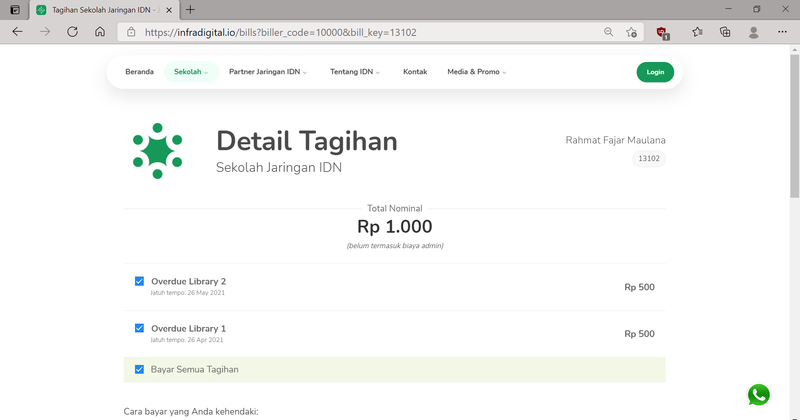Open the Favorites list icon
Screen dimensions: 800x420
[x=697, y=32]
